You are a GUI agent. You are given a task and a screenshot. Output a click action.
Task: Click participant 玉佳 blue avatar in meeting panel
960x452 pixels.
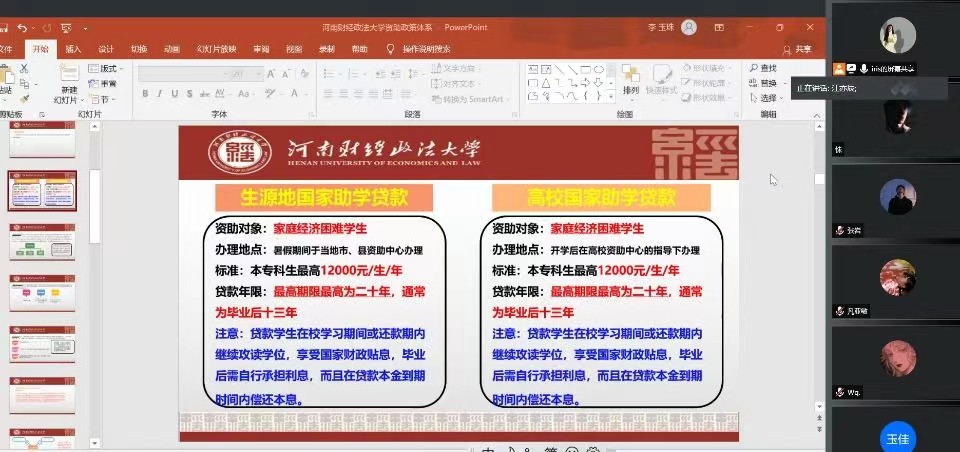(x=898, y=438)
